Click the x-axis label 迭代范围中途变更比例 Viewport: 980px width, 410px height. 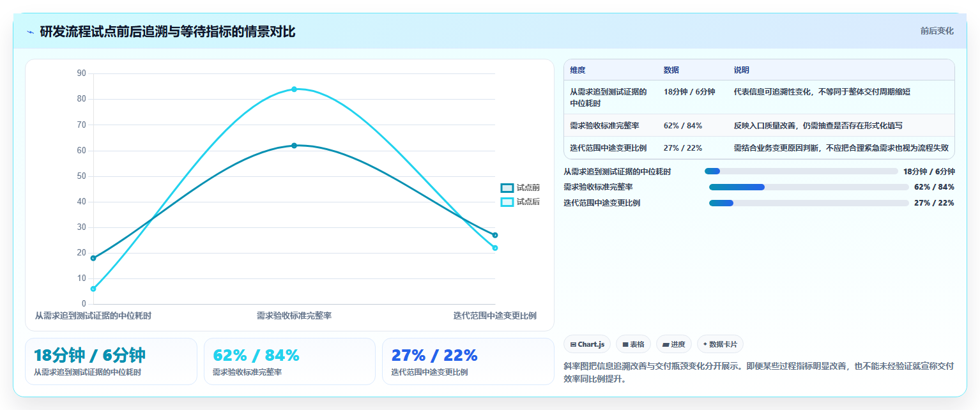(x=495, y=315)
